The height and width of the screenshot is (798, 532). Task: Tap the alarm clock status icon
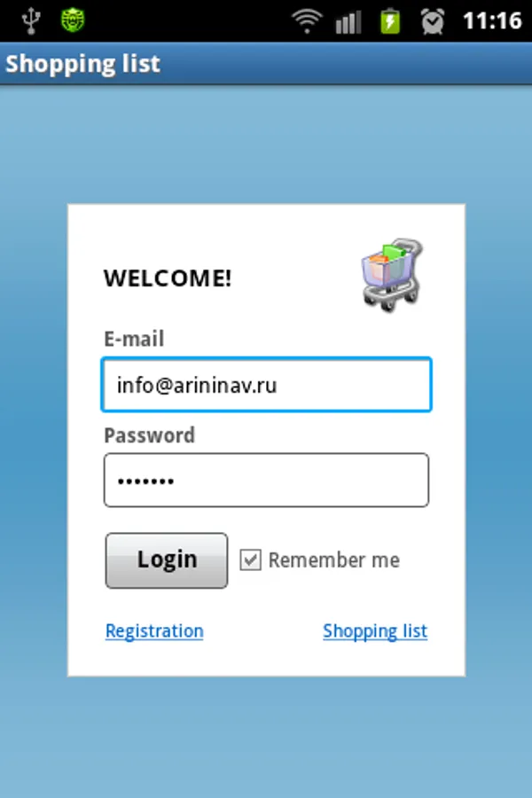point(432,21)
